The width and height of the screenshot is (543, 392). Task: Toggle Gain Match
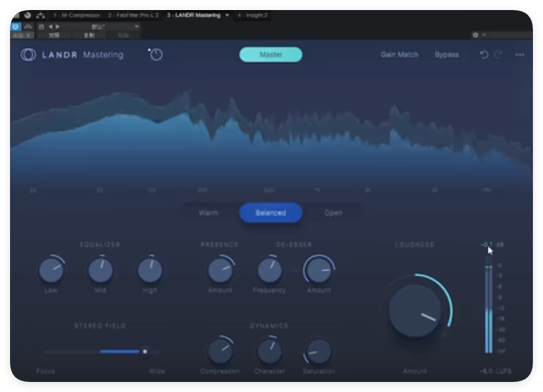pos(399,55)
